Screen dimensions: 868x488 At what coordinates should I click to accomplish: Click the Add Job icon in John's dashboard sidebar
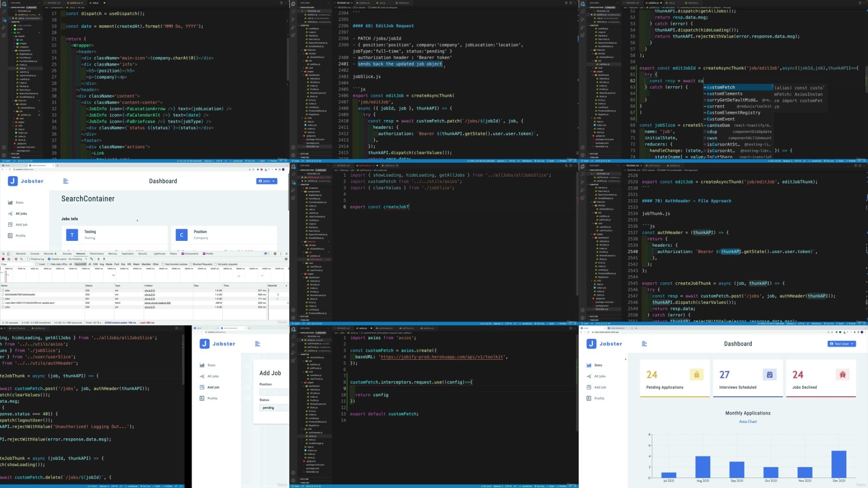click(x=10, y=224)
